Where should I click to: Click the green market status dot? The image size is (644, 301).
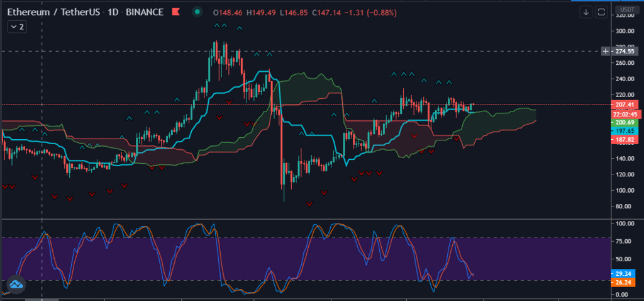pyautogui.click(x=197, y=13)
